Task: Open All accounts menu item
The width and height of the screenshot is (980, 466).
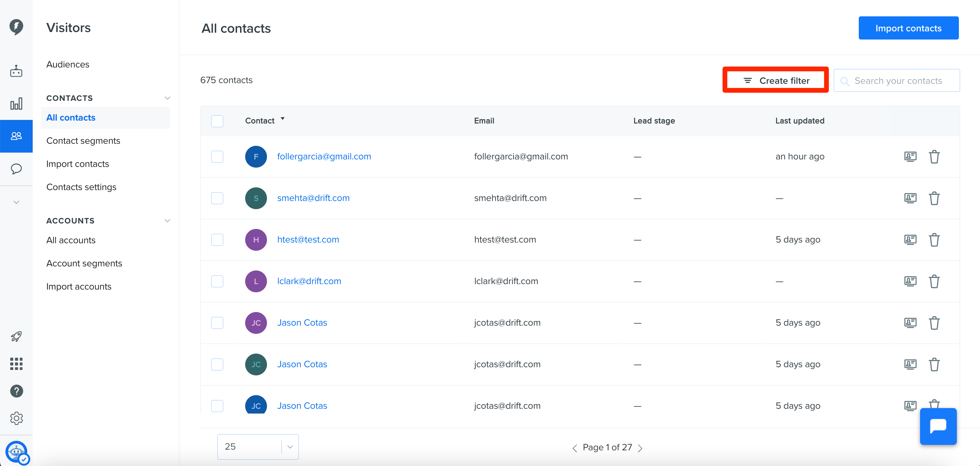Action: click(x=71, y=240)
